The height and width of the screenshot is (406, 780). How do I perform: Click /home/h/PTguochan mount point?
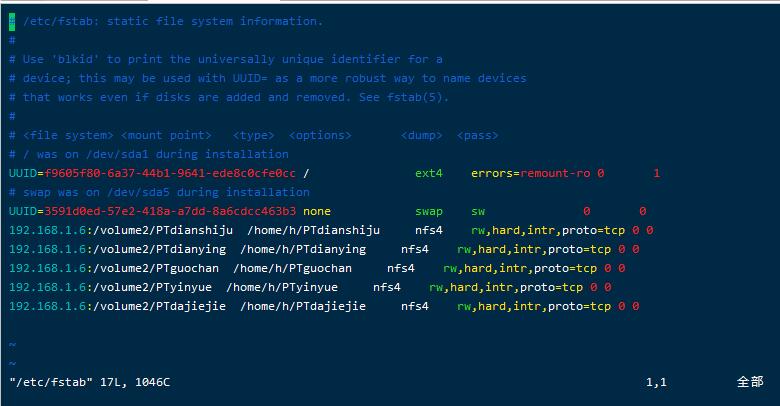coord(292,268)
